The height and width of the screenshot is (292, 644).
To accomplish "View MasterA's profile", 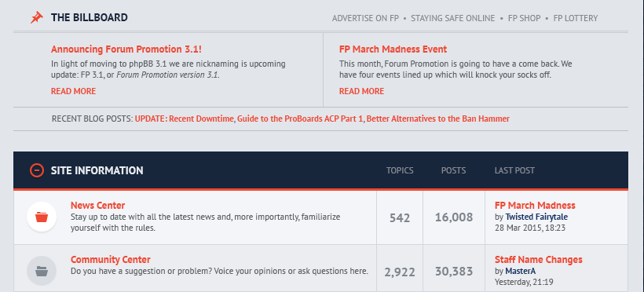I will point(521,271).
